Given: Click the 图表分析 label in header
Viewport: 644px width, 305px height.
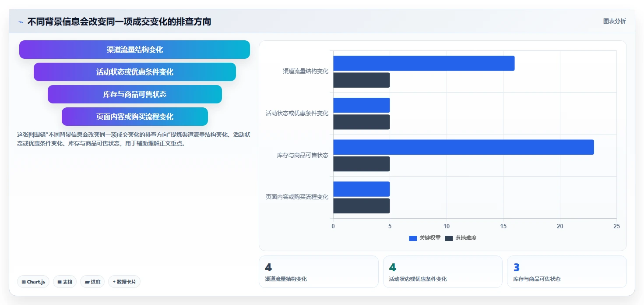Looking at the screenshot, I should click(614, 21).
